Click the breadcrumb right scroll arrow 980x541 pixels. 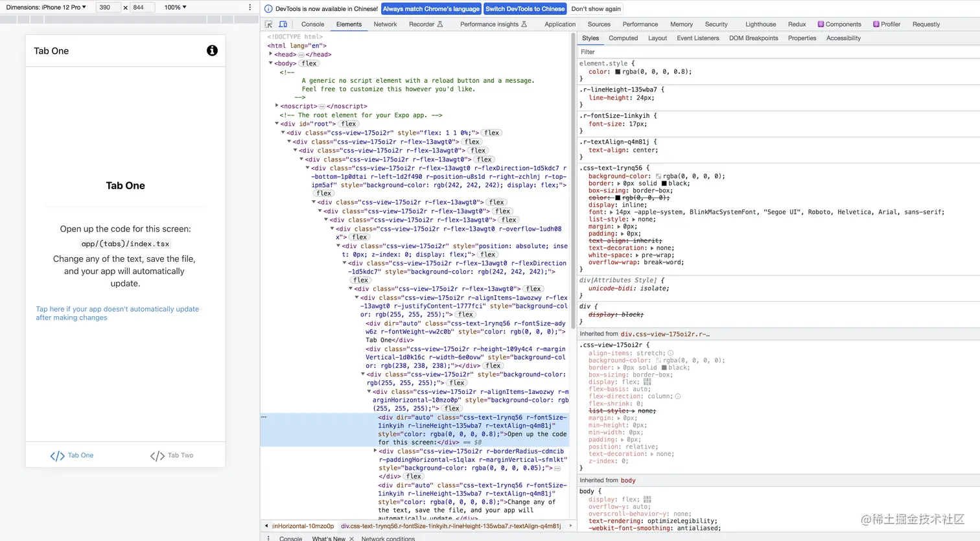point(570,526)
